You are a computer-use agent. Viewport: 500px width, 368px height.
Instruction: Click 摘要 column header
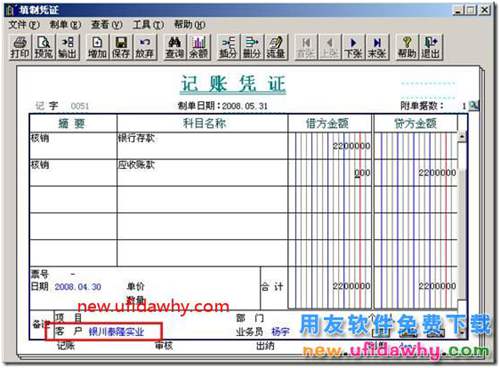[73, 124]
